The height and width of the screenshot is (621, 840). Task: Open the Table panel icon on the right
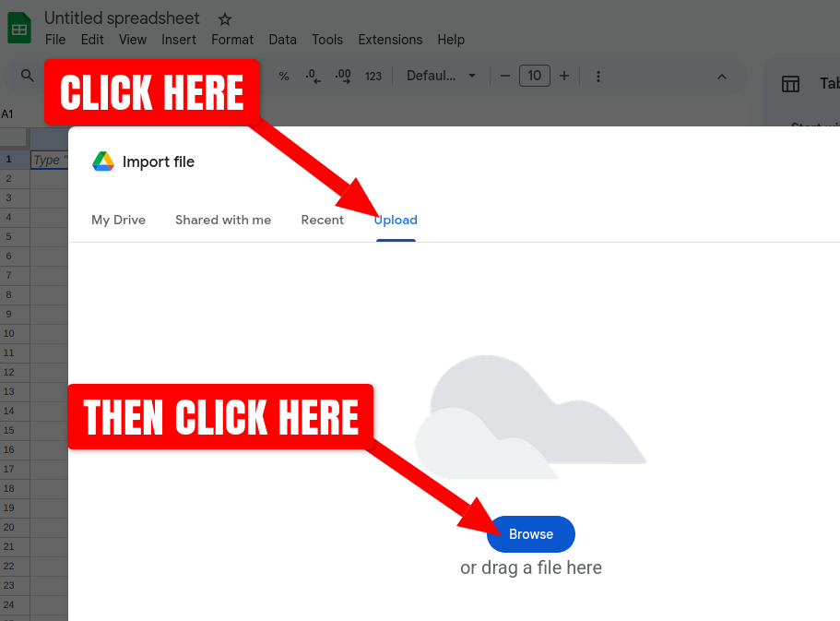tap(790, 83)
